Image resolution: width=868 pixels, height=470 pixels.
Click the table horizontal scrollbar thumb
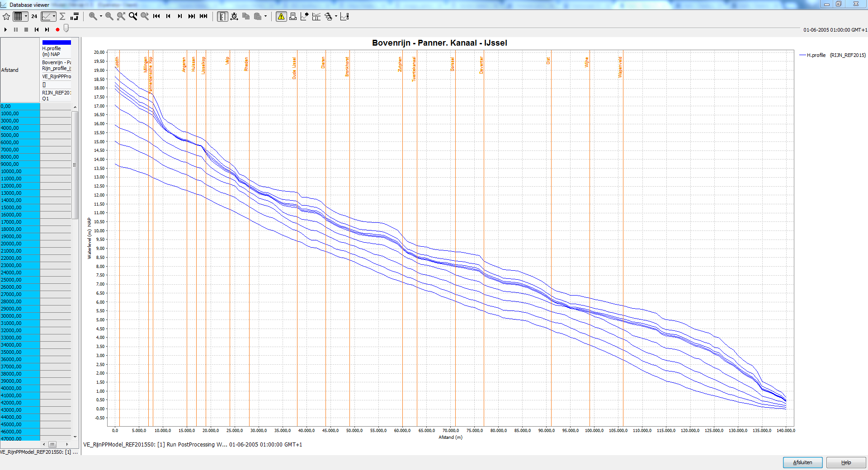(52, 444)
